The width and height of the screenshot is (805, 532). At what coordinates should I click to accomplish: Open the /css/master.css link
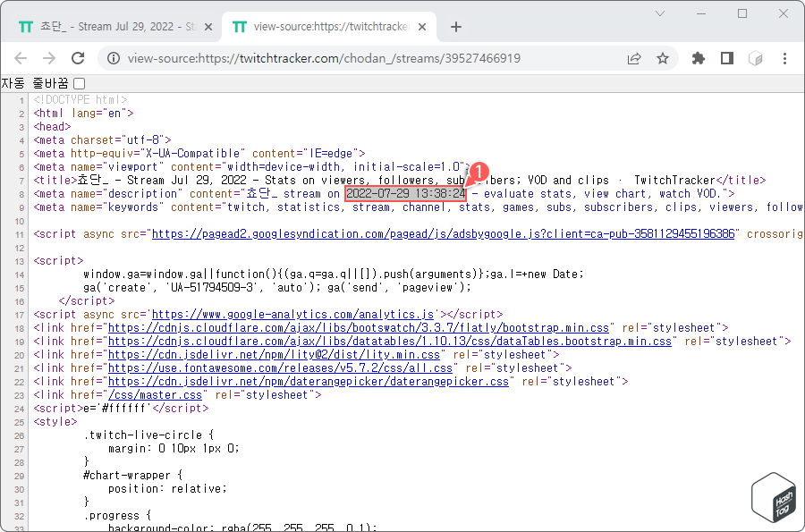tap(155, 395)
